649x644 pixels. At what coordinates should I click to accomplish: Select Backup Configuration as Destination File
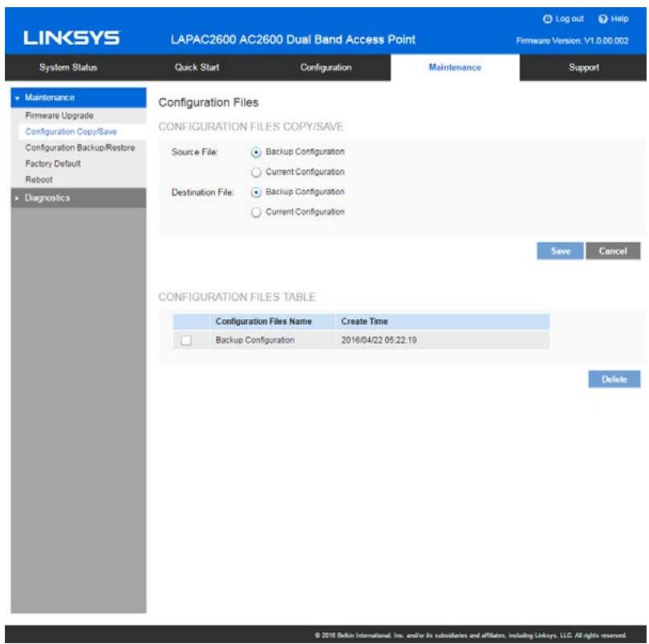tap(256, 192)
